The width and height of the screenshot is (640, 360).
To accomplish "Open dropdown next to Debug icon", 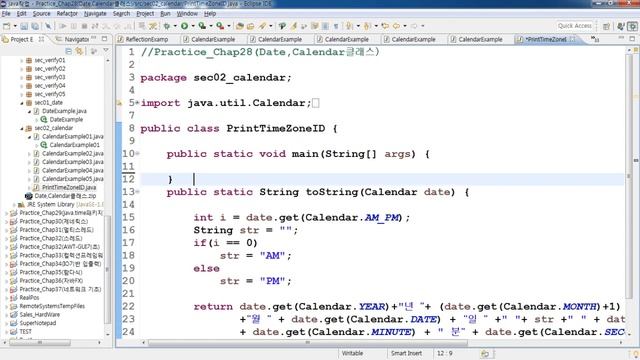I will coord(175,26).
